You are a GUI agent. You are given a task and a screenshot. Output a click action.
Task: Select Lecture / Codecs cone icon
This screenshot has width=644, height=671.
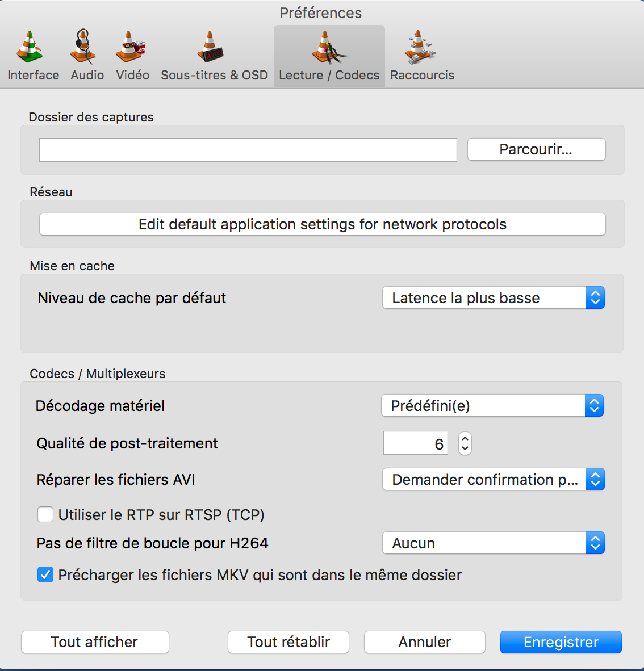[328, 47]
